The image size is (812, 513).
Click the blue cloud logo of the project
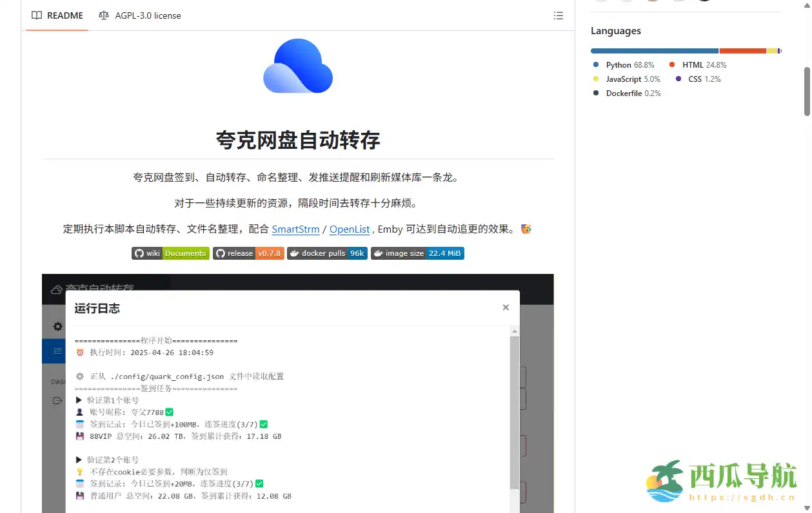coord(297,66)
